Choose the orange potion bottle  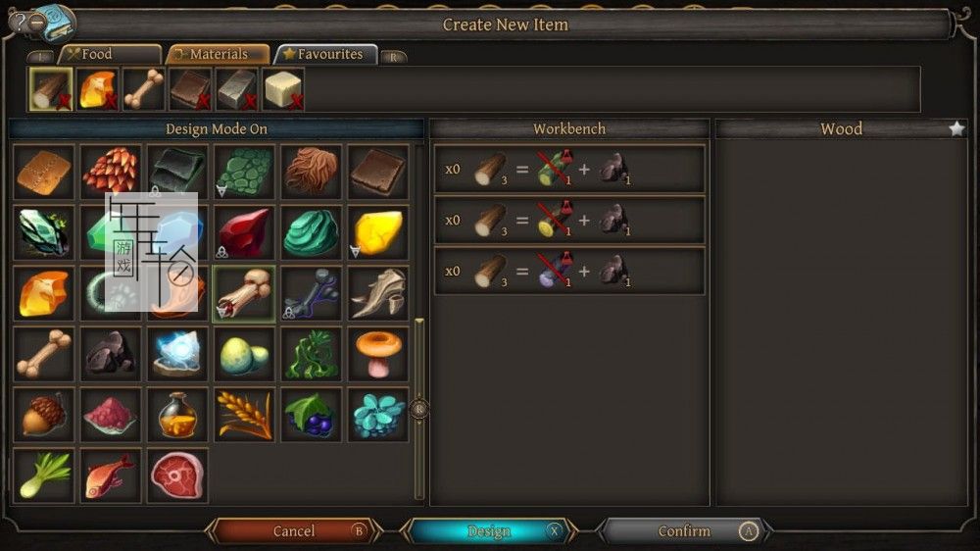click(x=177, y=416)
